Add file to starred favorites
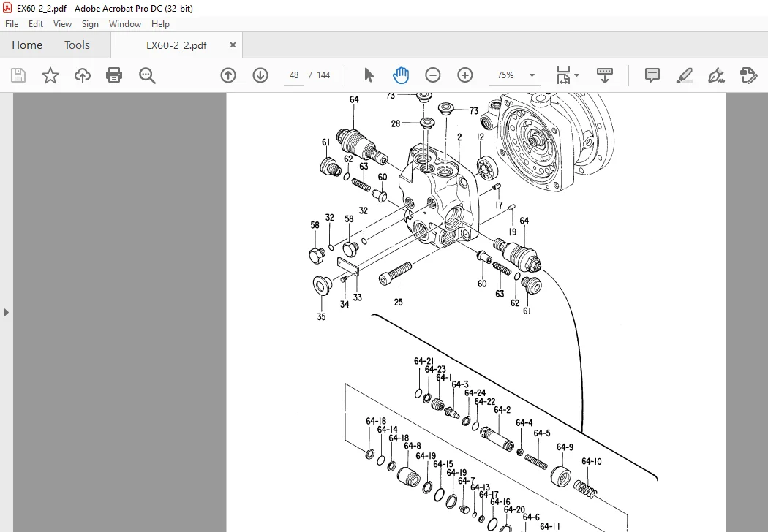This screenshot has width=768, height=532. coord(50,75)
